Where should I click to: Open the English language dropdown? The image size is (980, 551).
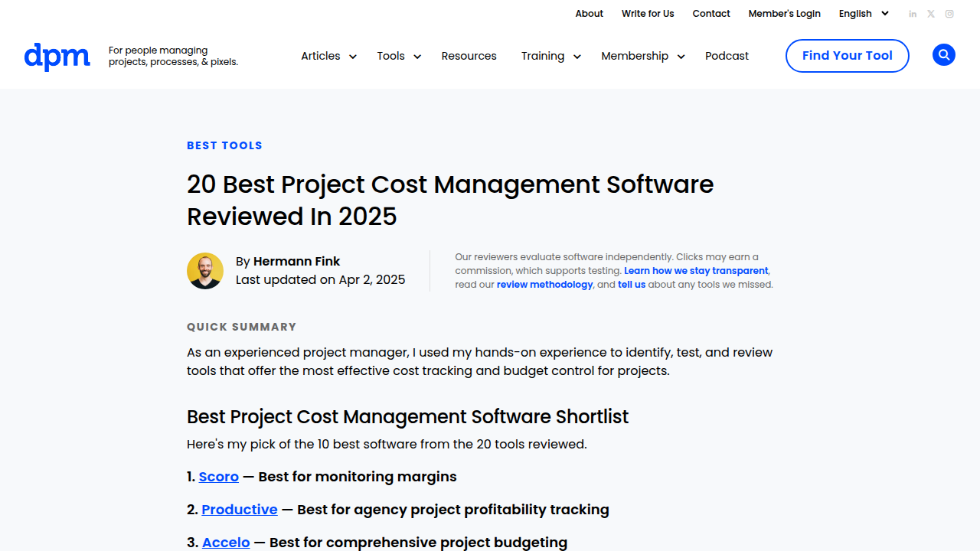click(x=864, y=14)
